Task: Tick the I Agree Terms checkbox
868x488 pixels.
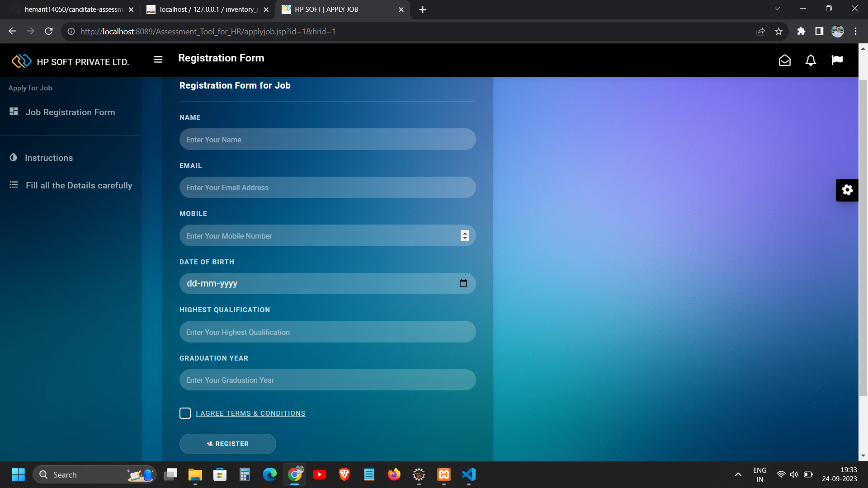Action: 185,413
